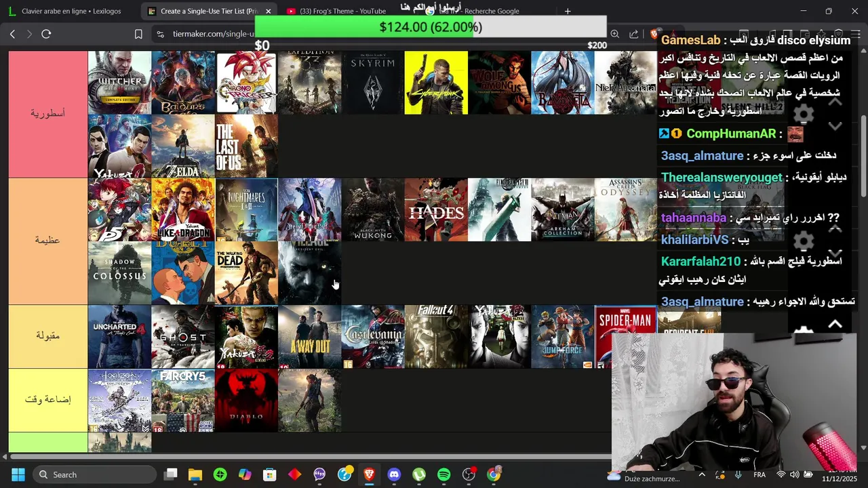Go back using the browser back arrow
Viewport: 868px width, 488px height.
coord(12,34)
